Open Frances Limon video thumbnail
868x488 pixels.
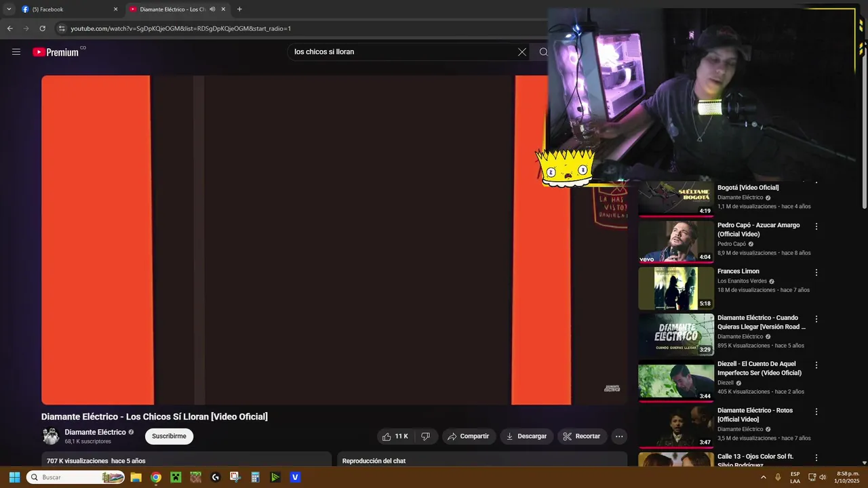675,288
